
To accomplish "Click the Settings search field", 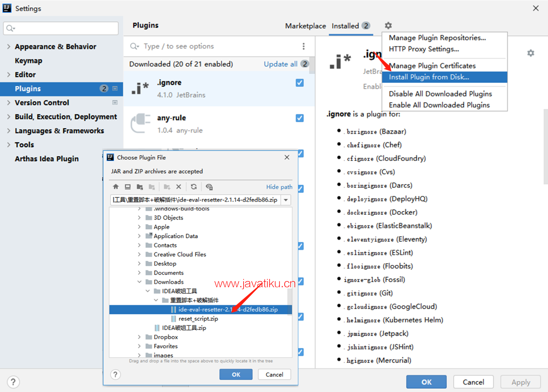I will click(x=61, y=28).
